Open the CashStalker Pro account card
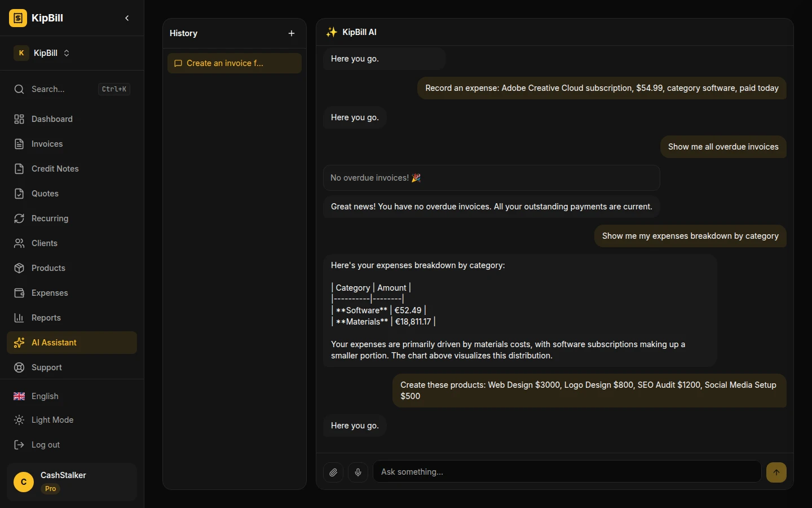 (72, 481)
